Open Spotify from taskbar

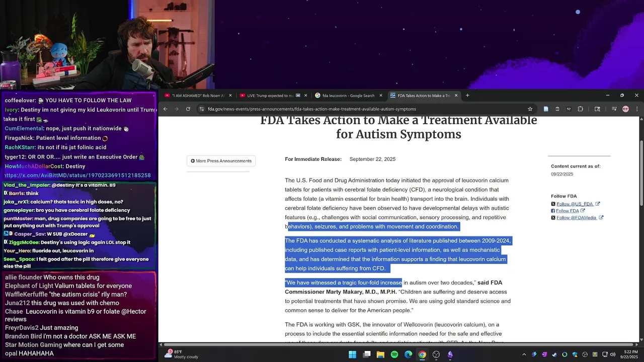click(394, 354)
